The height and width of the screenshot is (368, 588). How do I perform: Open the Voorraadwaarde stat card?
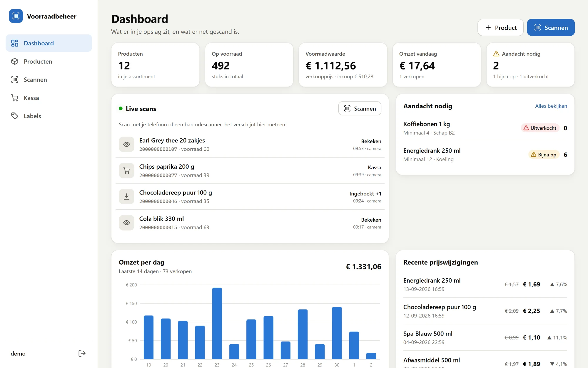(343, 65)
